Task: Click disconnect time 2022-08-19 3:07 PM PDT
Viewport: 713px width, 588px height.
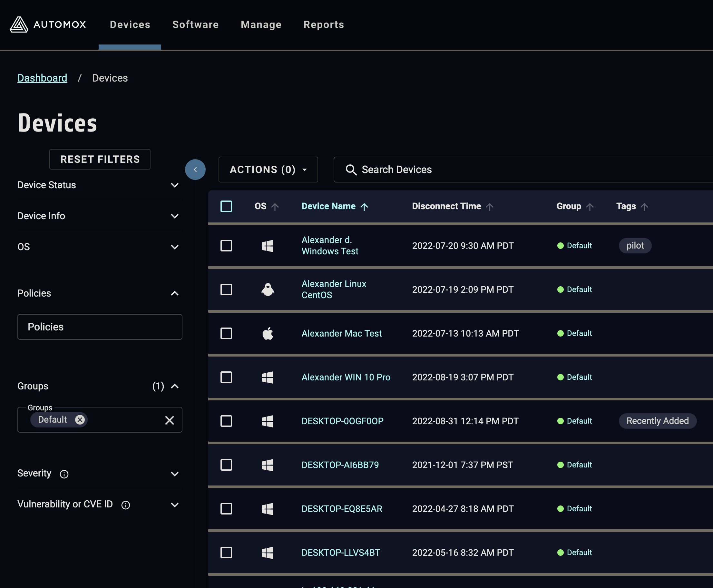Action: [x=463, y=377]
